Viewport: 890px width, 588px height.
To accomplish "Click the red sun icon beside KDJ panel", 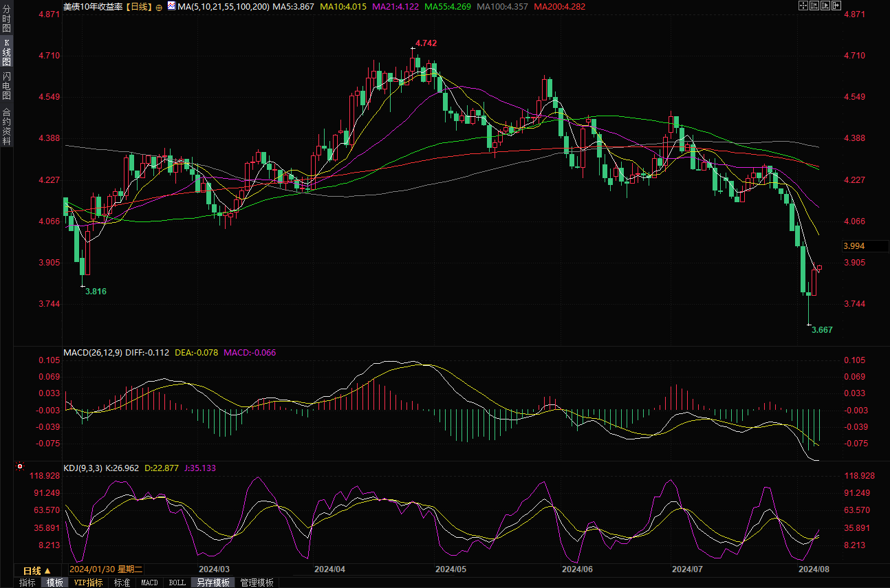I will [20, 467].
